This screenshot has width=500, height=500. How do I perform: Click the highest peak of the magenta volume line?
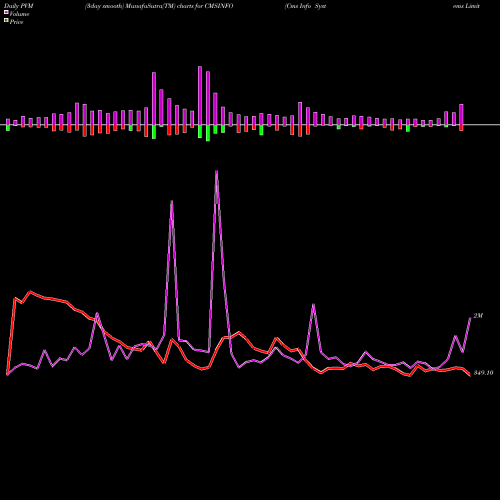click(x=217, y=171)
